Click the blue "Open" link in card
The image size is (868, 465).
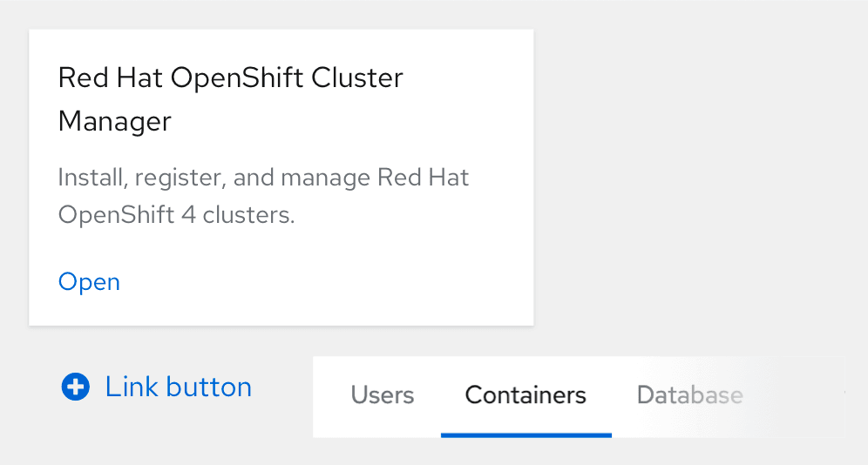tap(89, 282)
